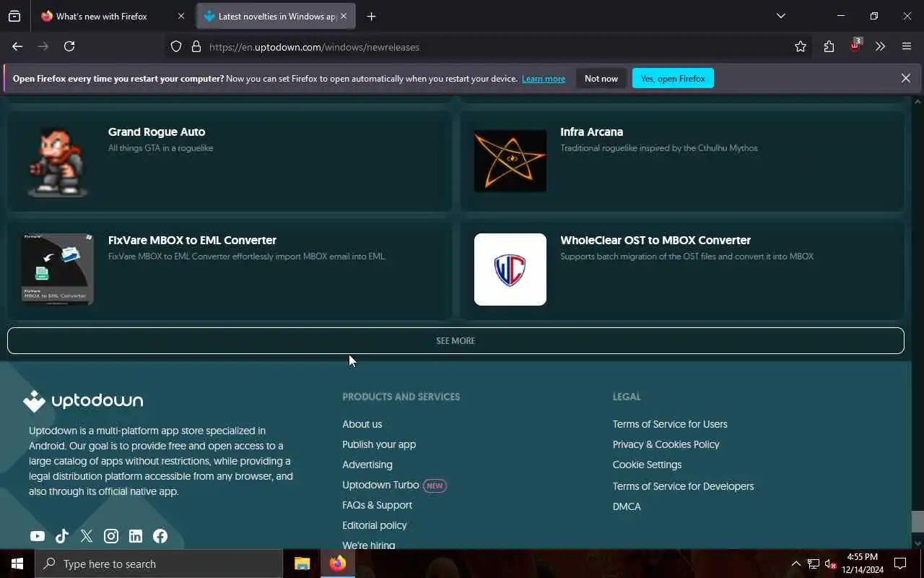
Task: Open Uptodown's YouTube icon
Action: (x=38, y=536)
